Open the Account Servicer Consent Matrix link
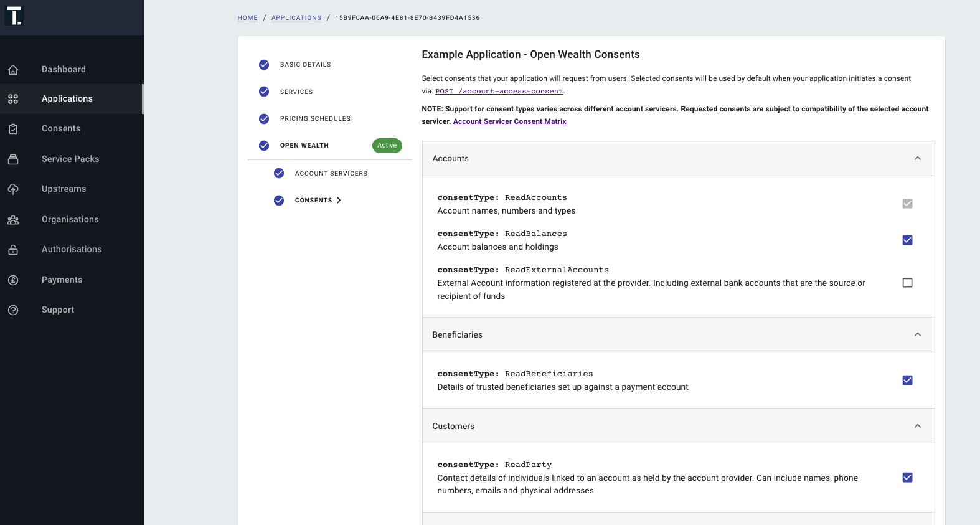Viewport: 980px width, 525px height. [x=509, y=122]
